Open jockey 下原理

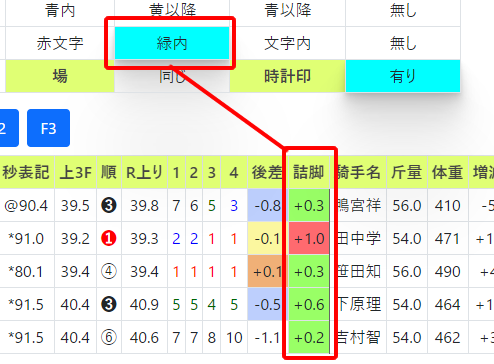point(359,305)
